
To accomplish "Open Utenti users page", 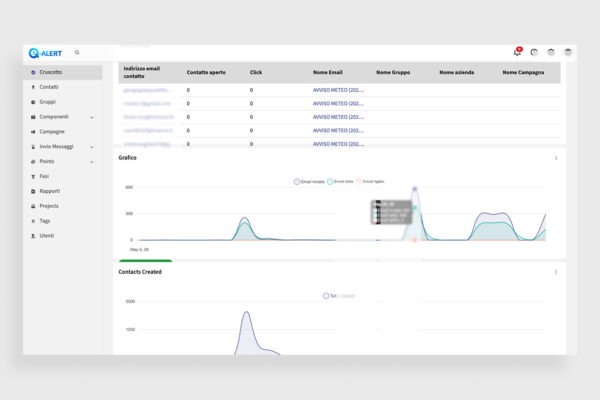I will coord(46,236).
